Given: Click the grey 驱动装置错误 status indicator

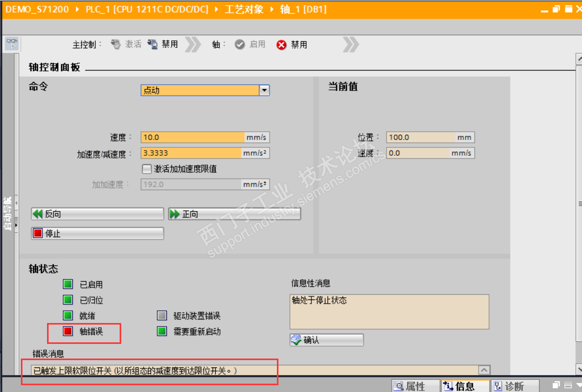Looking at the screenshot, I should coord(162,316).
